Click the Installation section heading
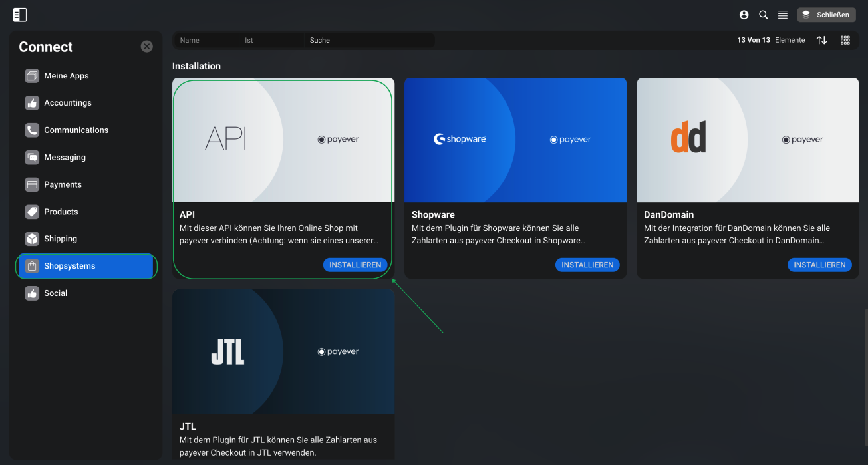The height and width of the screenshot is (465, 868). pyautogui.click(x=196, y=66)
